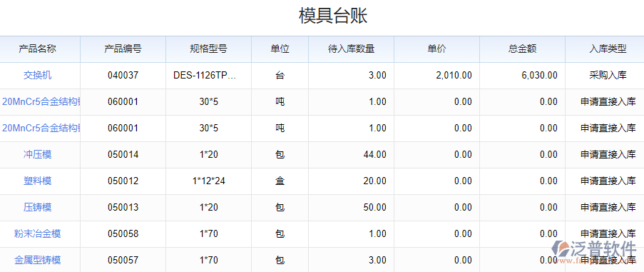The height and width of the screenshot is (272, 644).
Task: Select product code 050013
Action: (x=123, y=207)
